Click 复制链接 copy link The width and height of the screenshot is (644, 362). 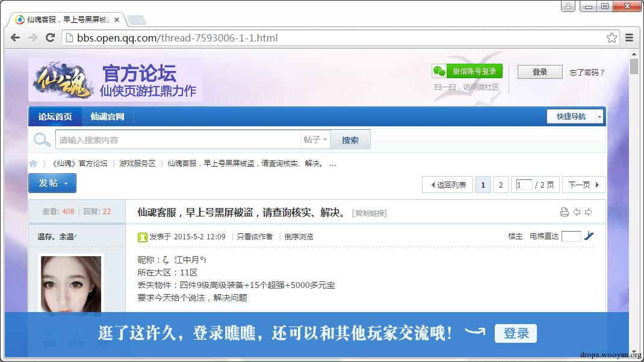(x=369, y=213)
